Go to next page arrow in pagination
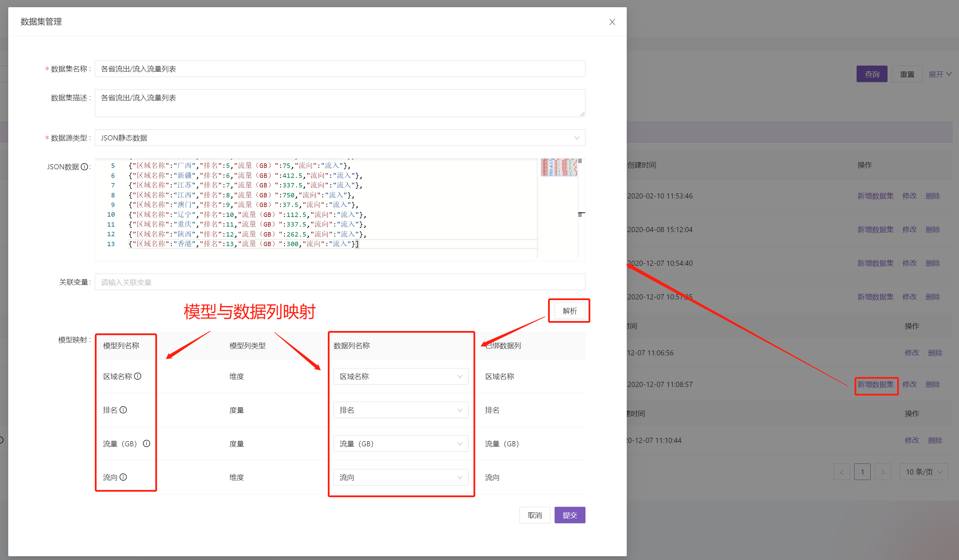The image size is (959, 560). (x=883, y=472)
